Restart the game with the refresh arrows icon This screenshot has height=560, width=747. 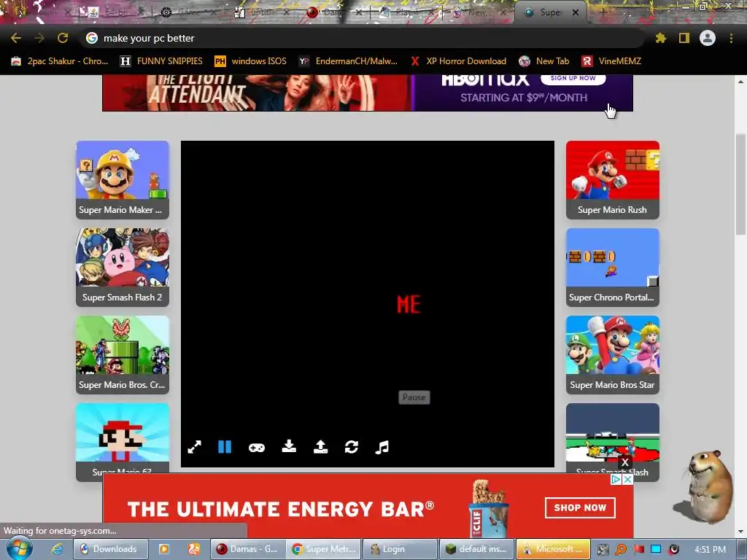(352, 447)
